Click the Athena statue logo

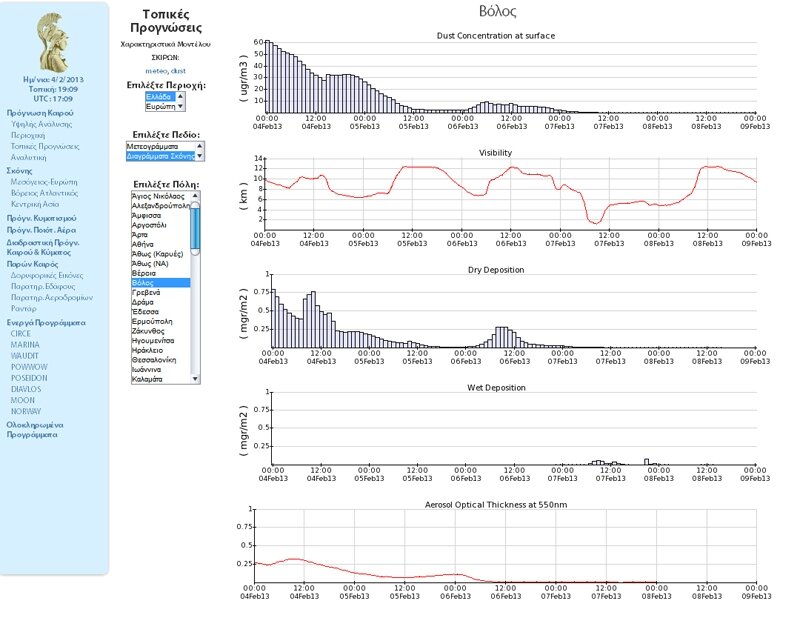tap(53, 43)
